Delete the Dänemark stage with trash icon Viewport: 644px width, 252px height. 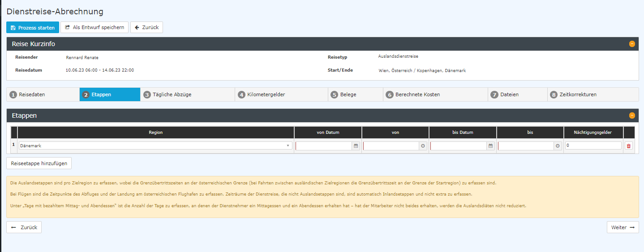(628, 145)
